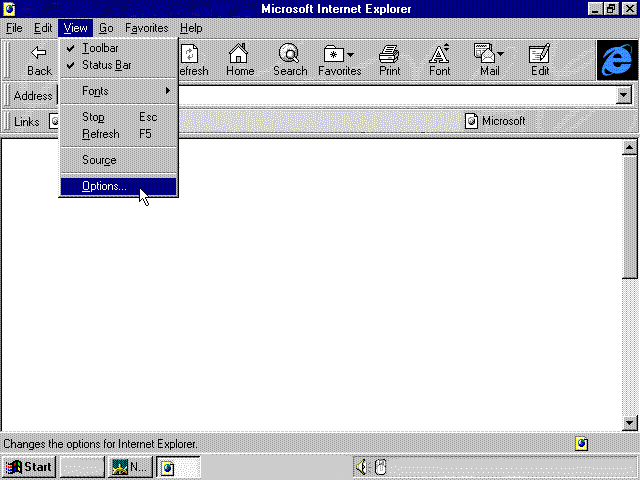Click the Internet Explorer taskbar button
This screenshot has width=640, height=480.
[178, 467]
